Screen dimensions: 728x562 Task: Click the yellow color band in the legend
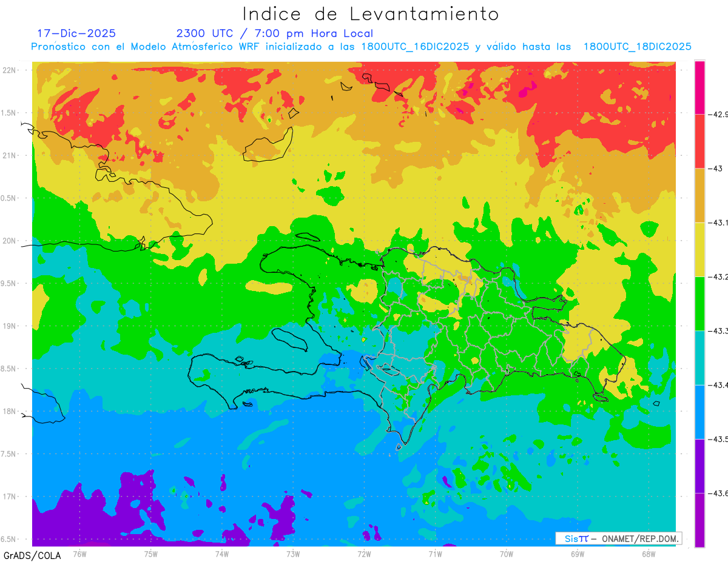point(699,249)
